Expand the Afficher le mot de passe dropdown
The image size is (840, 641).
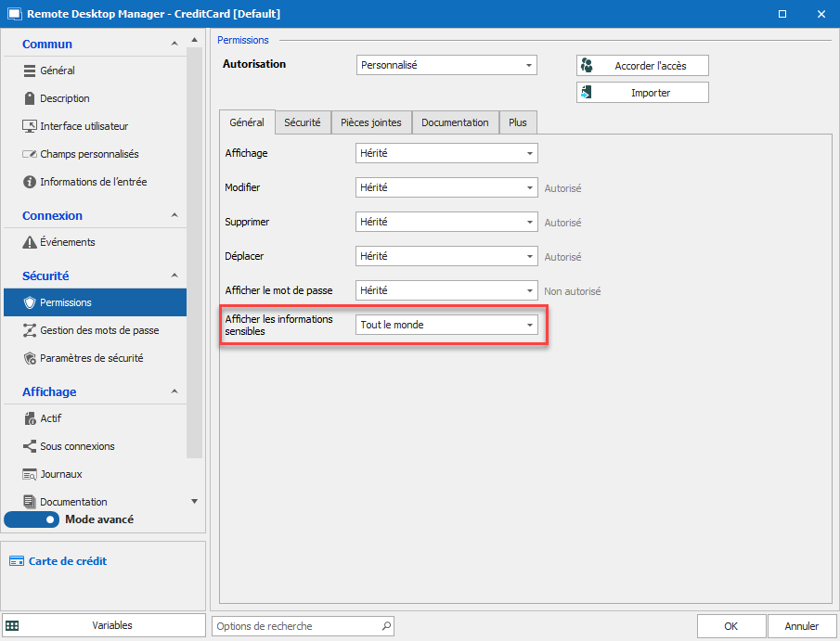pos(446,290)
